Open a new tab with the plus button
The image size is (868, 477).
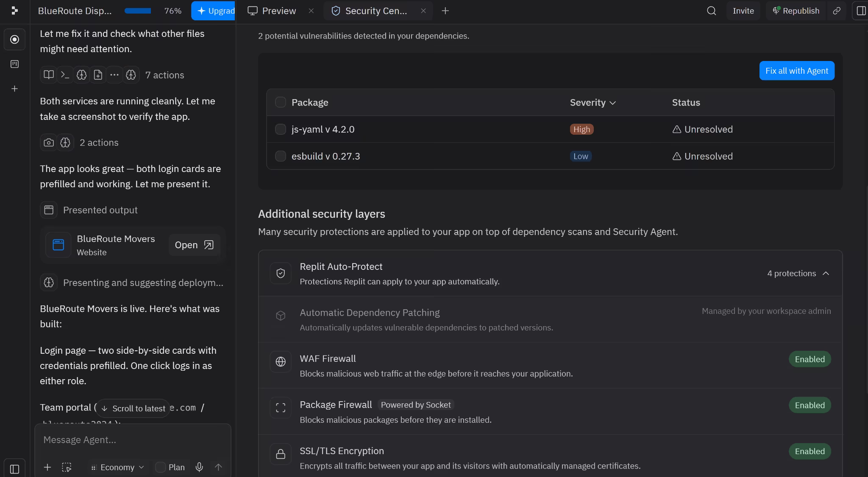click(x=445, y=11)
